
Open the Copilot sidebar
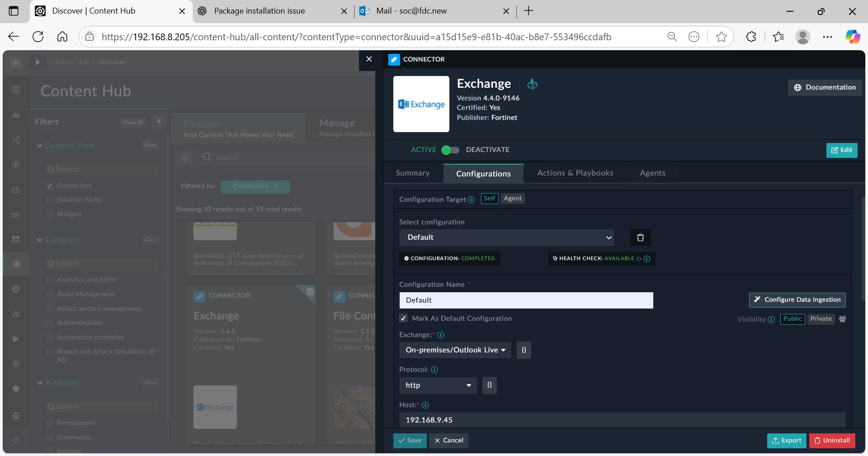[853, 37]
